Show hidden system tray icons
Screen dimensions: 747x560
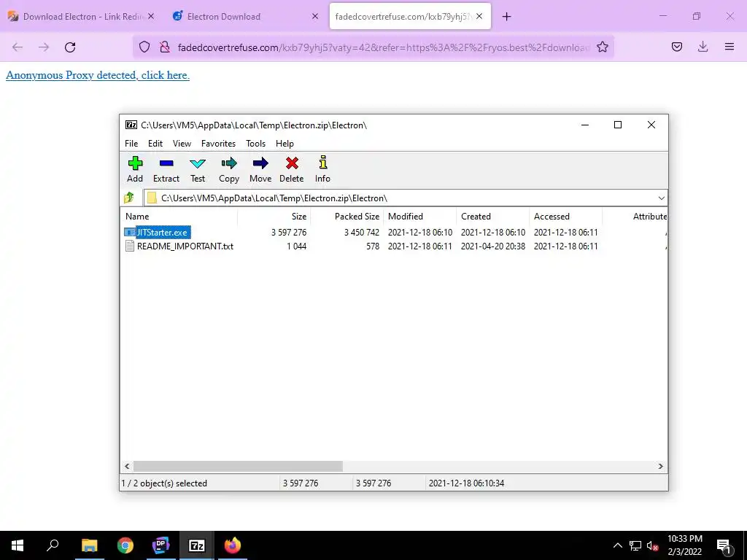(x=617, y=545)
